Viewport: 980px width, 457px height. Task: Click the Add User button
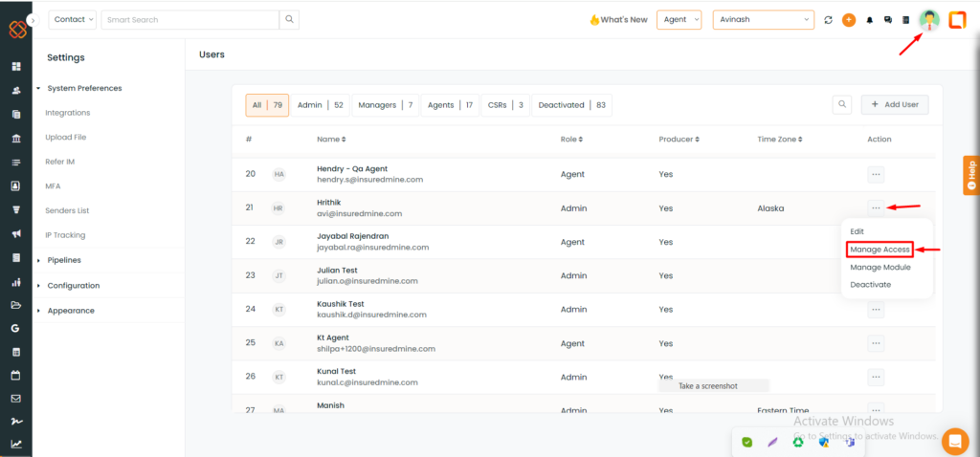tap(895, 104)
